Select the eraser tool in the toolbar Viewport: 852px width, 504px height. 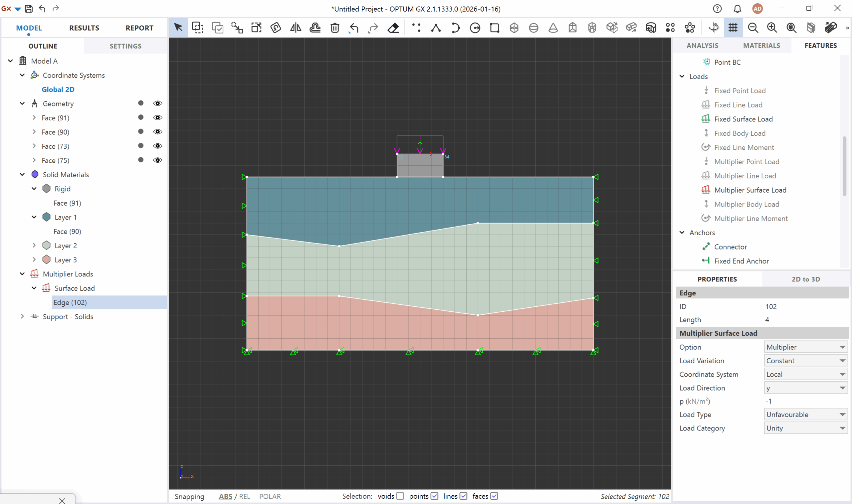[393, 28]
